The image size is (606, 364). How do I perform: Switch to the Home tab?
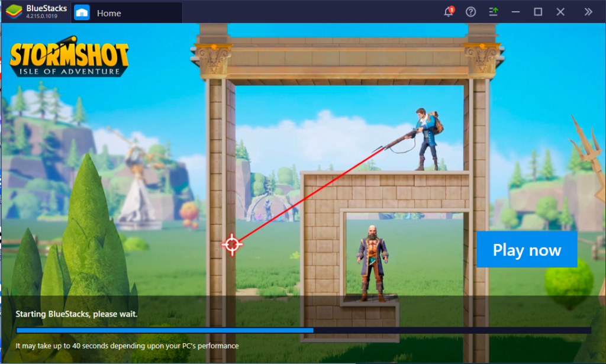click(x=127, y=13)
